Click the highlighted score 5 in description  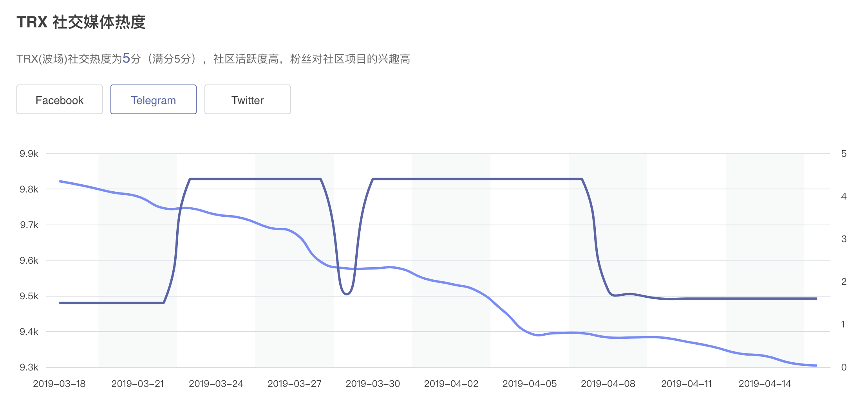pos(126,58)
